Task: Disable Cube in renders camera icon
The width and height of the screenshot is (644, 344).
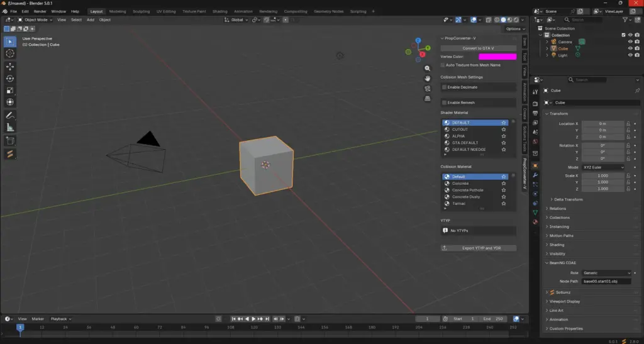Action: click(x=637, y=48)
